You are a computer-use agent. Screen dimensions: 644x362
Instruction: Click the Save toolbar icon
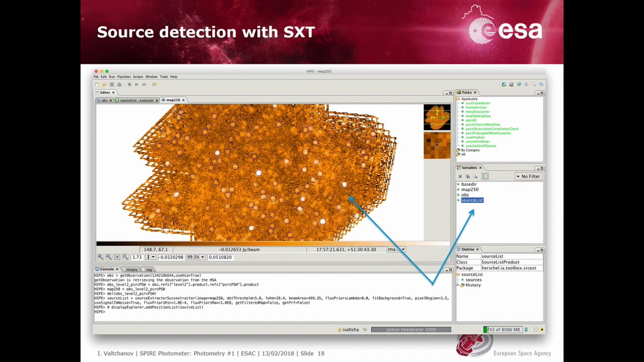click(112, 84)
